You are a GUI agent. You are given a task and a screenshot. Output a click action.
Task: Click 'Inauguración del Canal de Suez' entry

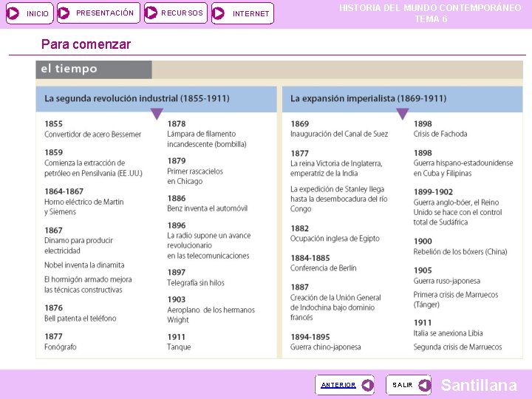[x=339, y=134]
